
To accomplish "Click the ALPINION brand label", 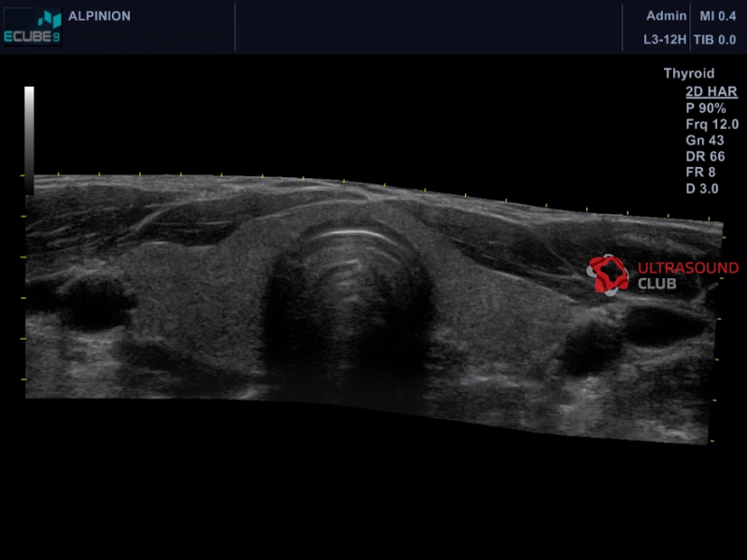I will point(99,16).
